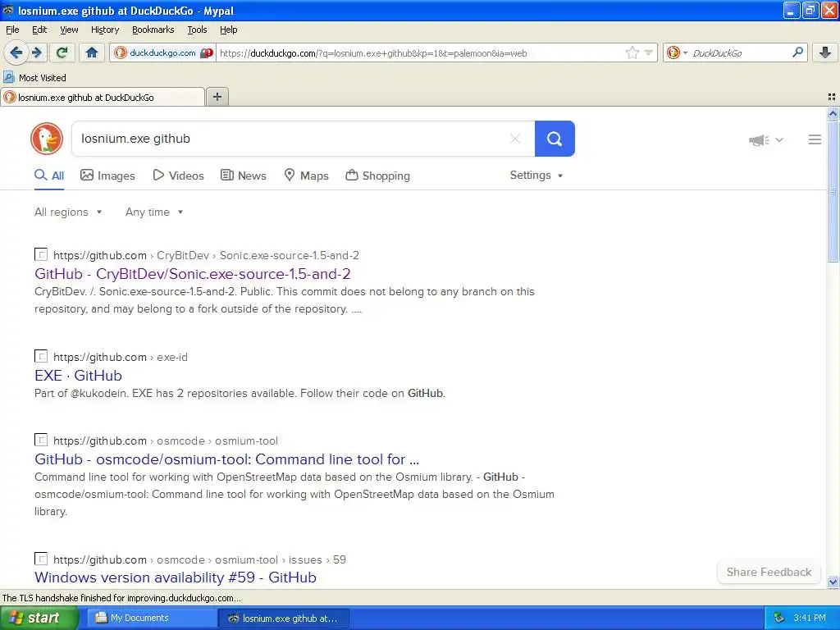Open a new tab with the plus button

click(x=217, y=97)
